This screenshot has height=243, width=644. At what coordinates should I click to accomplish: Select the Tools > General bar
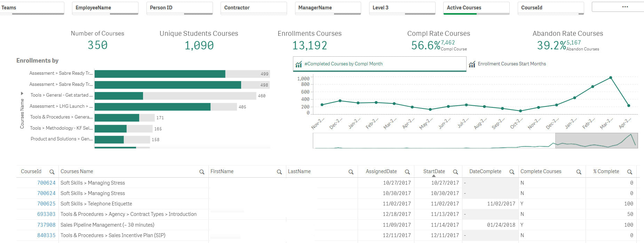click(x=119, y=96)
